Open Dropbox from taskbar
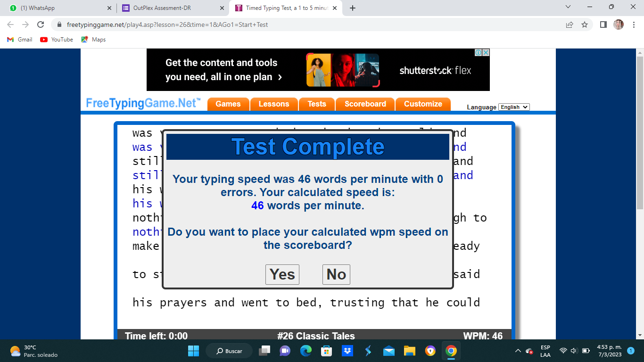The width and height of the screenshot is (644, 362). pos(347,351)
